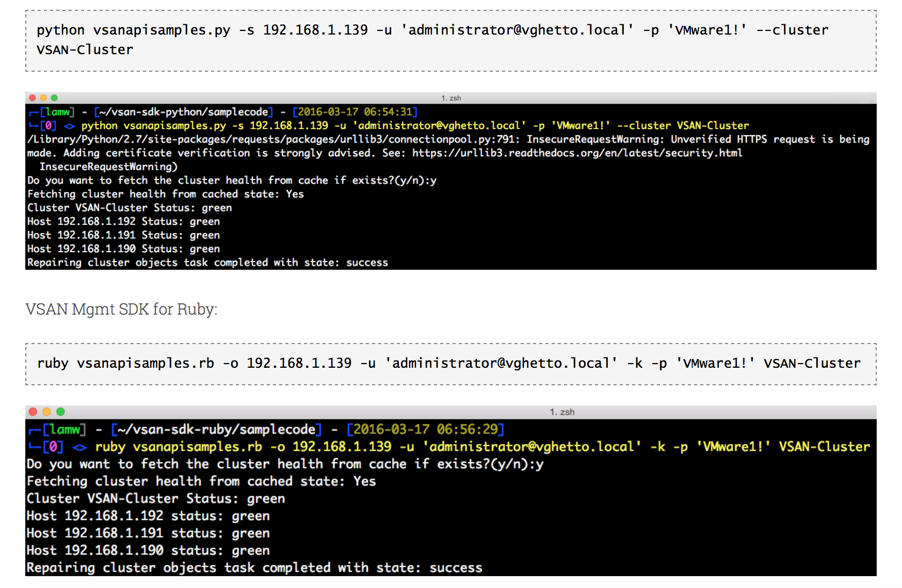Click the python vsanapisamples.py command in the top code block
Screen dimensions: 902x588
(432, 40)
